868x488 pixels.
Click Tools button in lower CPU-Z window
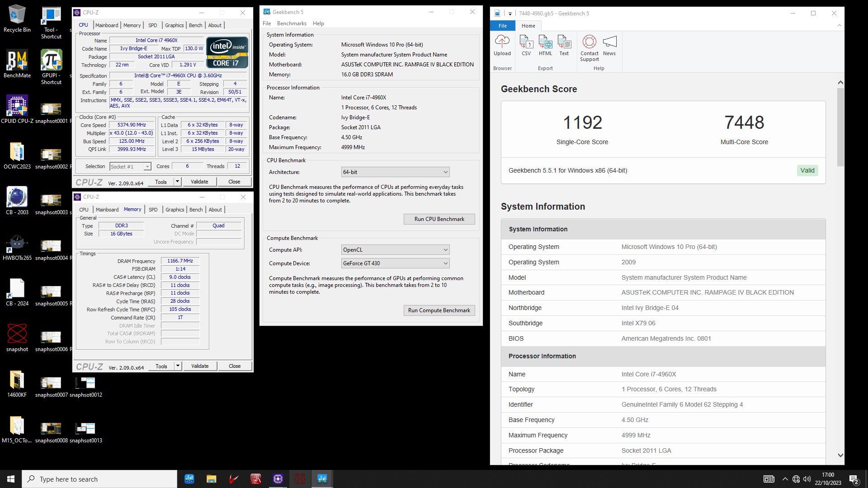coord(161,366)
